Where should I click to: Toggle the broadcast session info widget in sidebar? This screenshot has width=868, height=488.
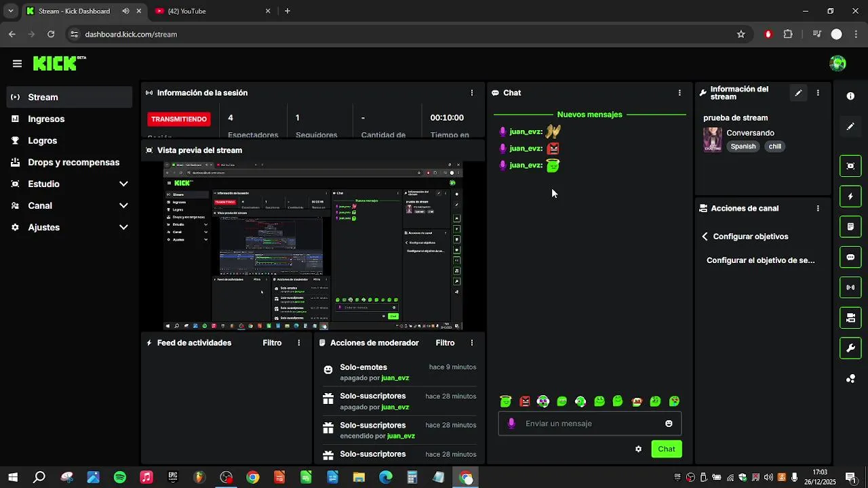(x=850, y=287)
